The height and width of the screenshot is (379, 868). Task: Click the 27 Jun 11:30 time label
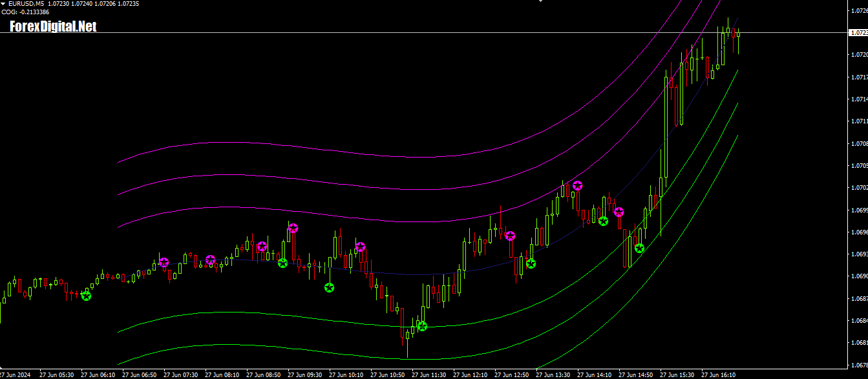(x=429, y=374)
